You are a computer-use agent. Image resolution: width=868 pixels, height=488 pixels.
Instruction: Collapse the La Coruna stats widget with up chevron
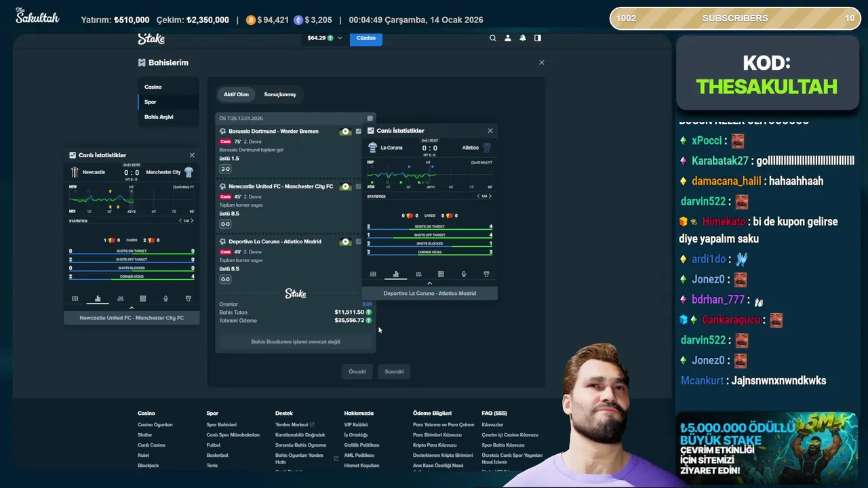pyautogui.click(x=429, y=283)
